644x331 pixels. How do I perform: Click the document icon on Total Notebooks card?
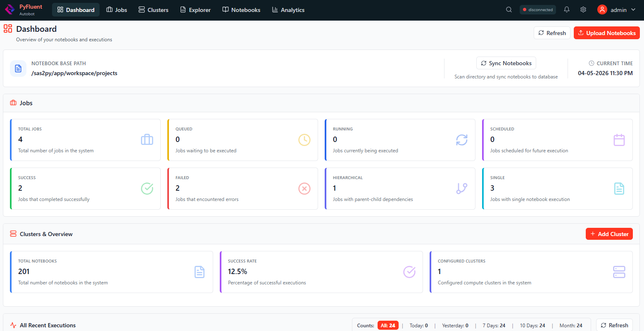click(x=200, y=272)
